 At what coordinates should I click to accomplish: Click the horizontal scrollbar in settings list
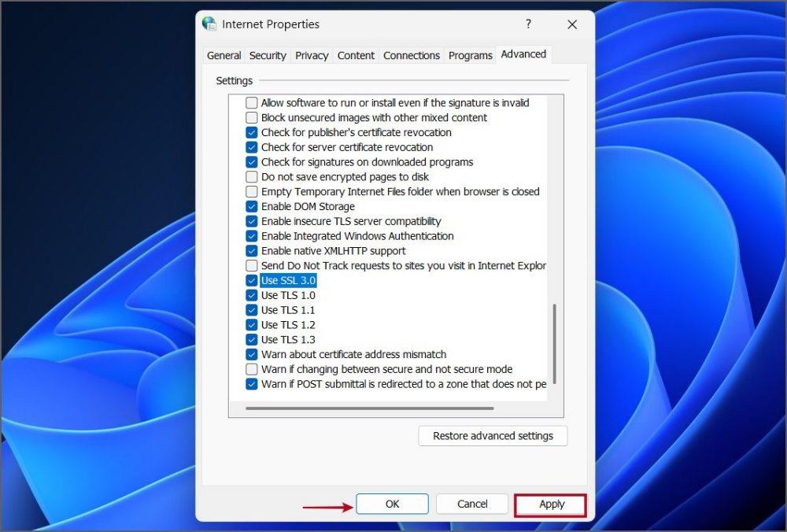click(x=370, y=408)
